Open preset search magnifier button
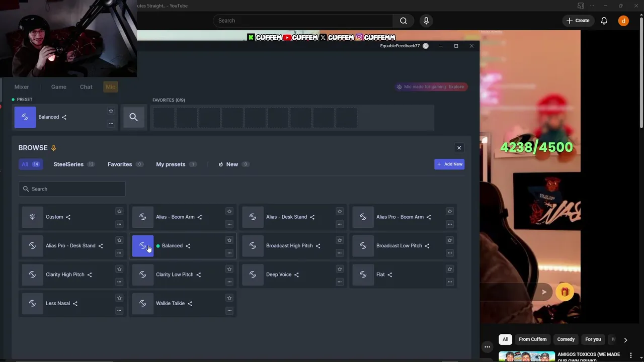 tap(133, 117)
